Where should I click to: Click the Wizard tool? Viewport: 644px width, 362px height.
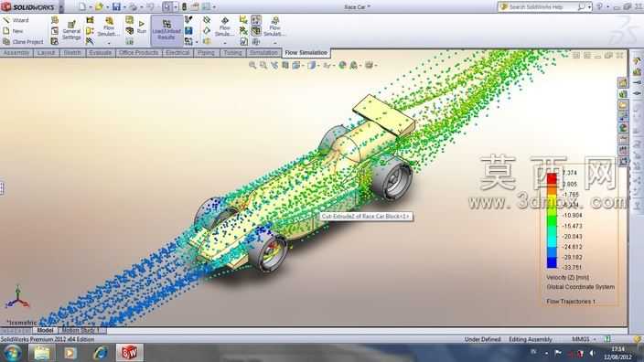click(x=16, y=20)
